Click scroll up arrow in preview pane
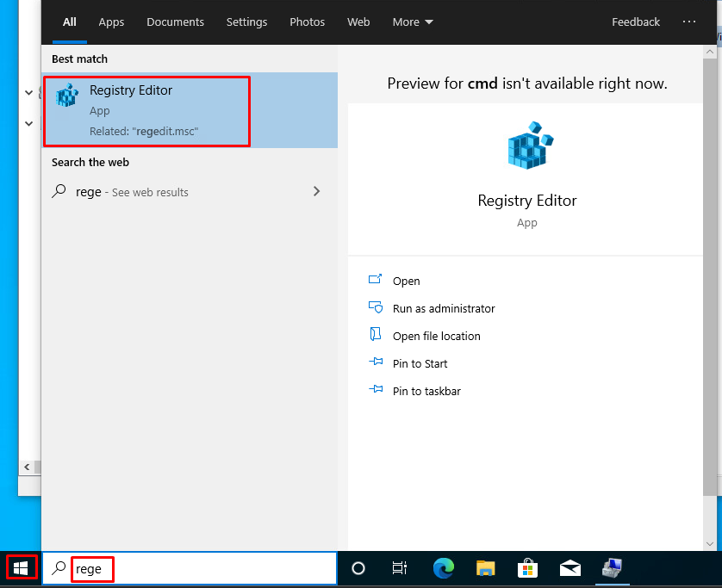The height and width of the screenshot is (588, 722). pyautogui.click(x=710, y=52)
